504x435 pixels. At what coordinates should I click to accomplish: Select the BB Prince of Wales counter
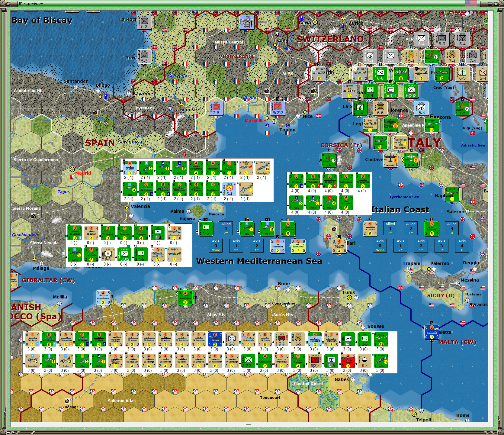pyautogui.click(x=115, y=361)
